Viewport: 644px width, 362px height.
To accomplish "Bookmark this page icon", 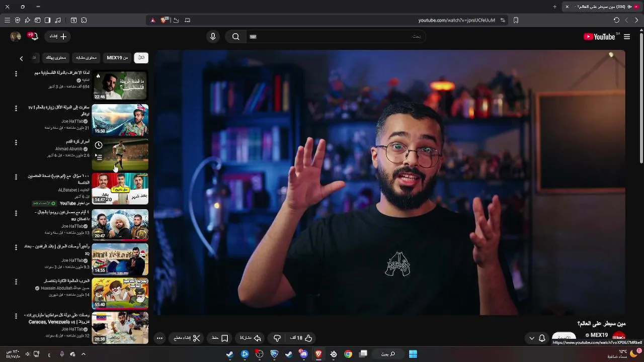I will click(x=516, y=20).
